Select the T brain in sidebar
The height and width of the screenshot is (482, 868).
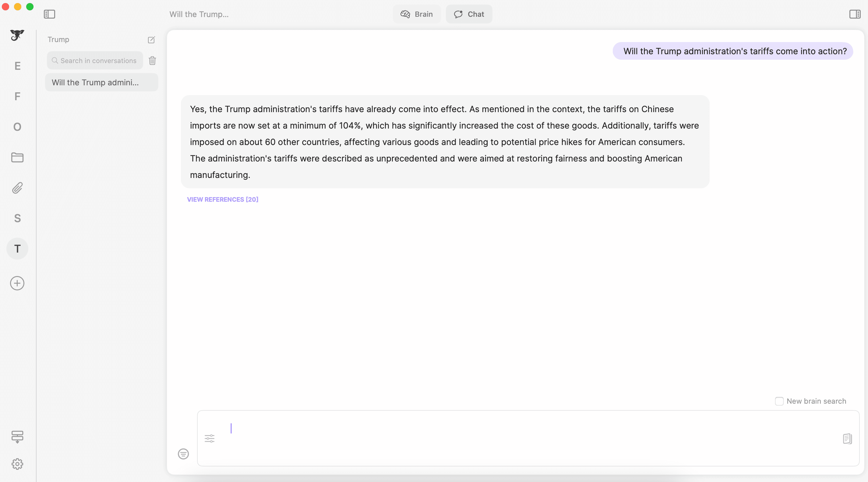[x=17, y=249]
